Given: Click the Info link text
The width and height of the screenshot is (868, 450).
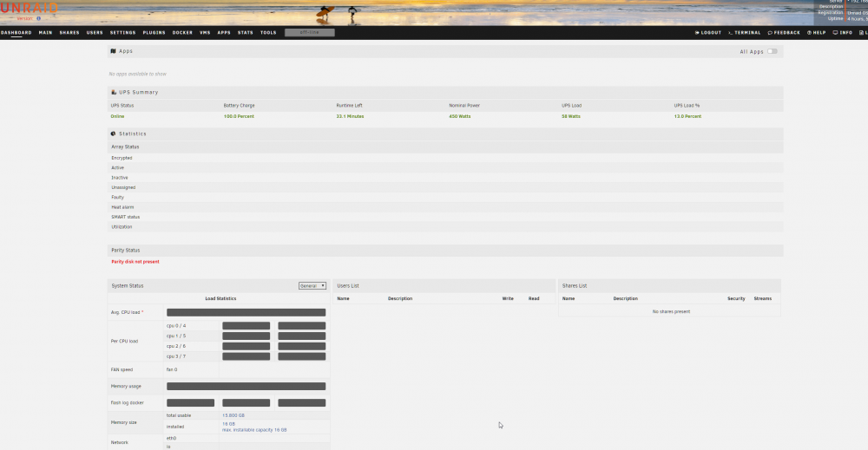Looking at the screenshot, I should [x=845, y=33].
